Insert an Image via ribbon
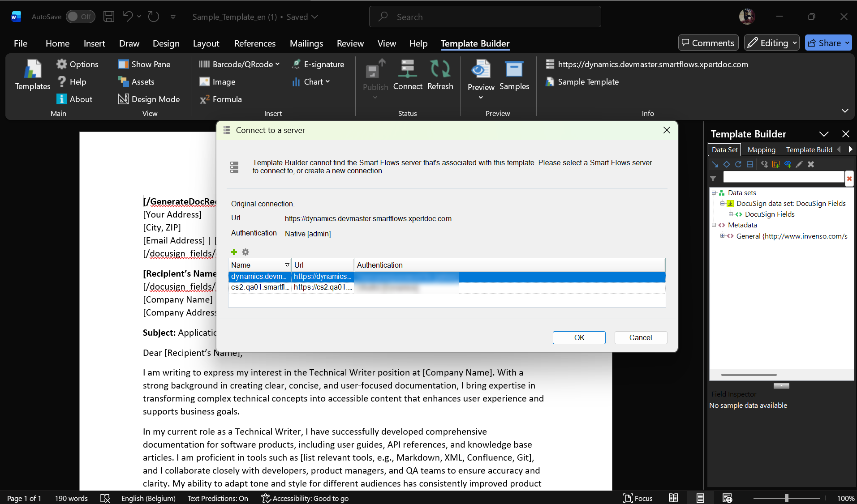 217,81
